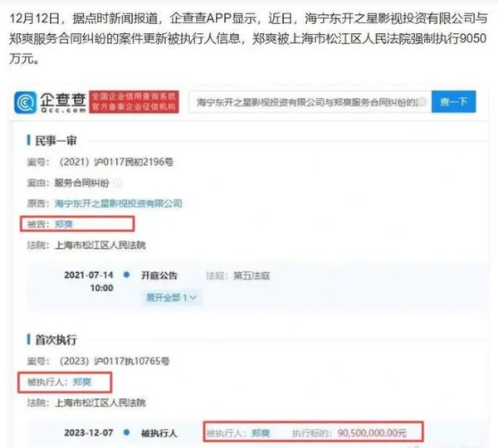The image size is (498, 448).
Task: Select the 2021-07-14 date text
Action: coord(89,275)
